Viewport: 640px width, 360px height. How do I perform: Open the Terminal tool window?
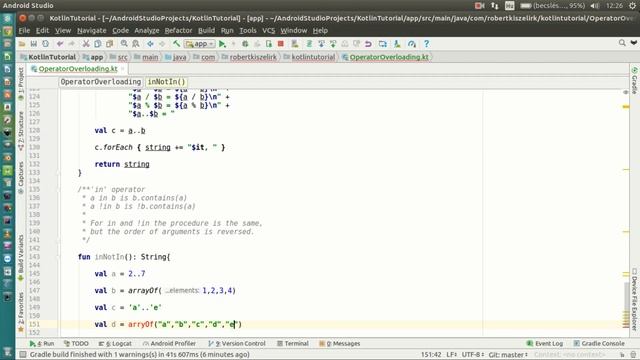click(293, 344)
